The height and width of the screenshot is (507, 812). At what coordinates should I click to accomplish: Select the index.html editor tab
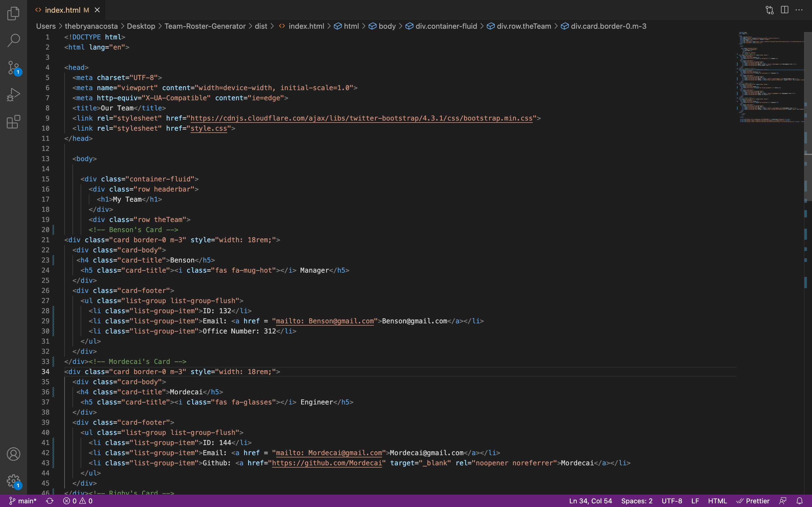(63, 10)
